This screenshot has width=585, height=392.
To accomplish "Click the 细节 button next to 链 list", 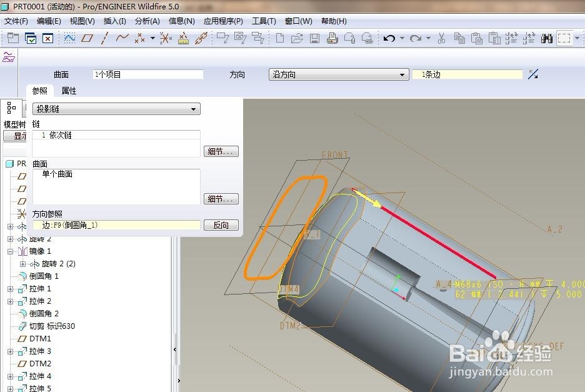I will (221, 151).
